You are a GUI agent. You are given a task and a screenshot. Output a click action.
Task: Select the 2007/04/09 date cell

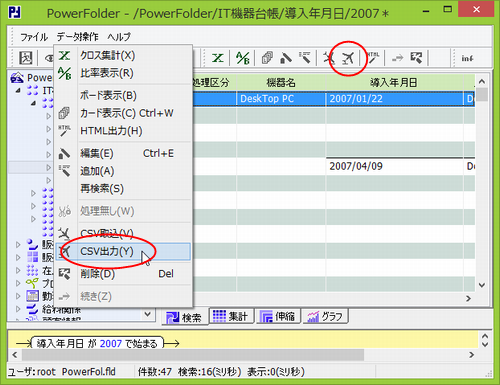394,166
